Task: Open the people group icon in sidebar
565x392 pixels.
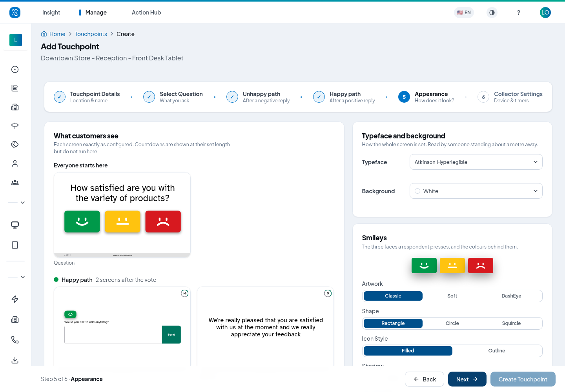Action: pyautogui.click(x=15, y=182)
